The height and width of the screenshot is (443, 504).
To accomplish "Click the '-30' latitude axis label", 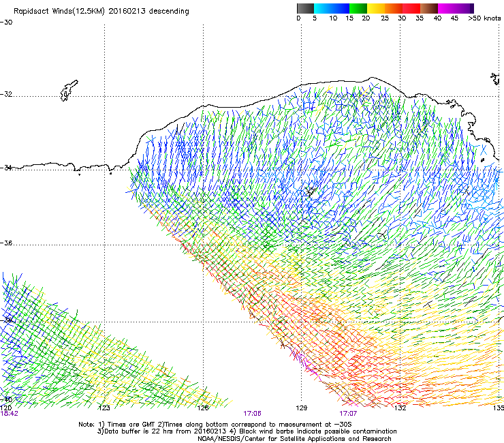I will [x=6, y=22].
